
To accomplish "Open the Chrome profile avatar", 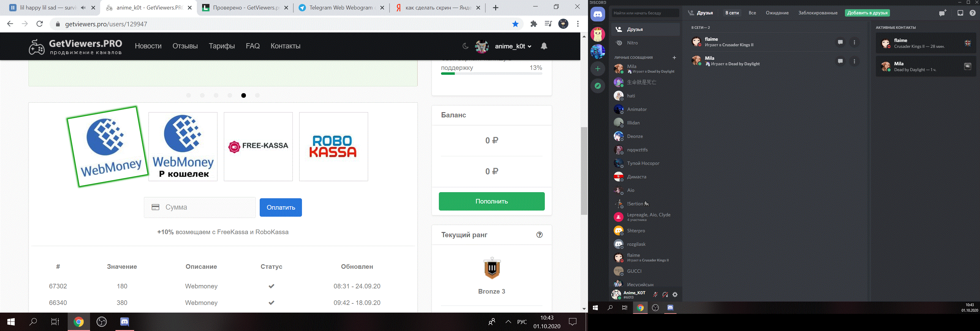I will tap(563, 24).
